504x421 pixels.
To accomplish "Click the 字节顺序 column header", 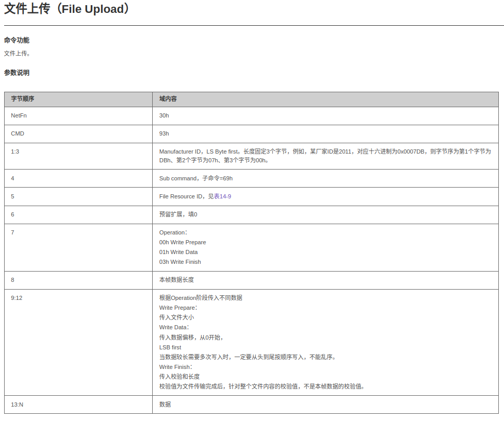I will pyautogui.click(x=23, y=99).
